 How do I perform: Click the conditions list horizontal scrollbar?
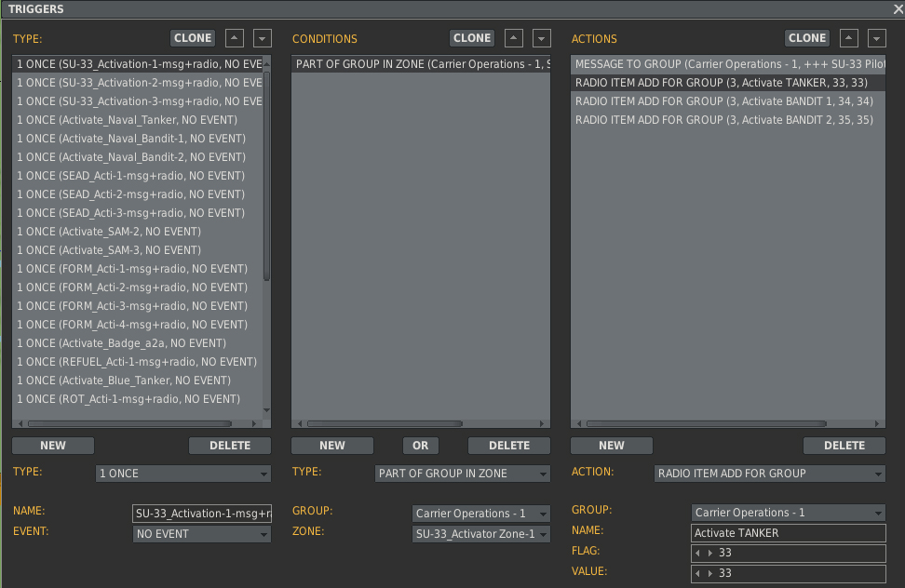coord(385,423)
